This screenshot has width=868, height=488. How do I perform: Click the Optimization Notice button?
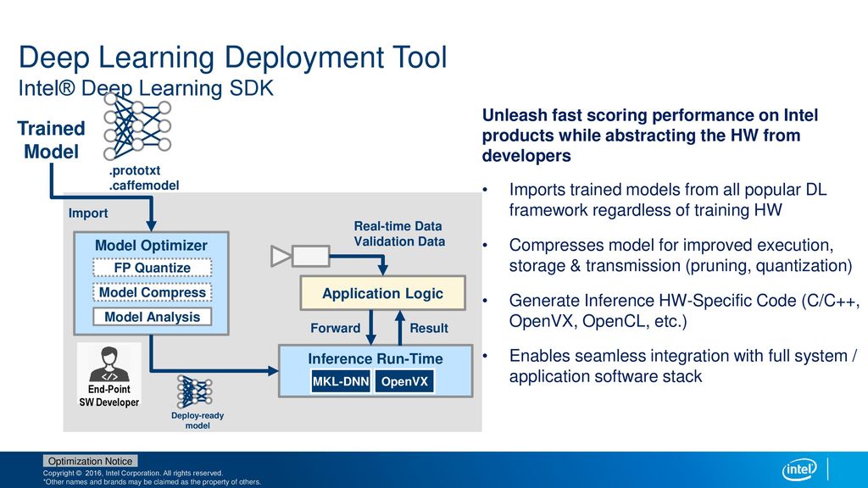point(90,461)
